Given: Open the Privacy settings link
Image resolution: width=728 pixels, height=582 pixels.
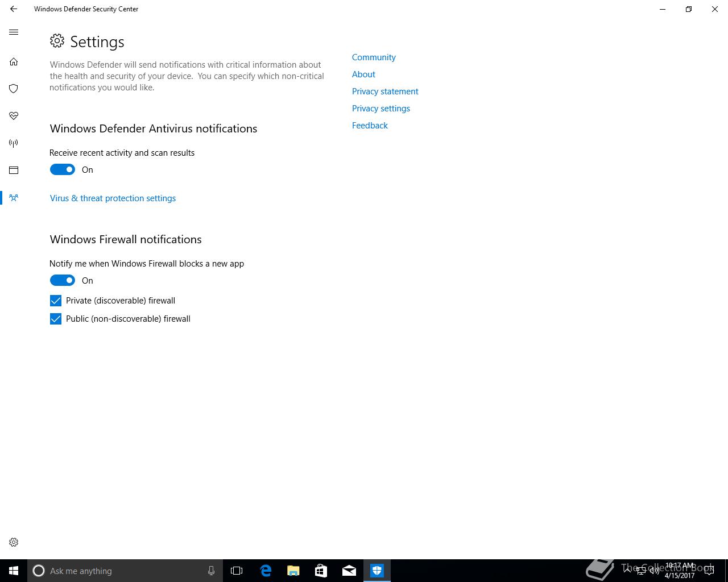Looking at the screenshot, I should (x=381, y=109).
